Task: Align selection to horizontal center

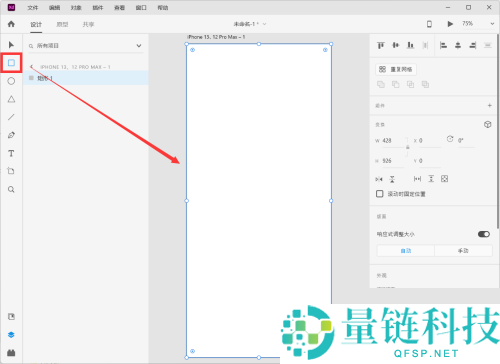Action: (458, 45)
